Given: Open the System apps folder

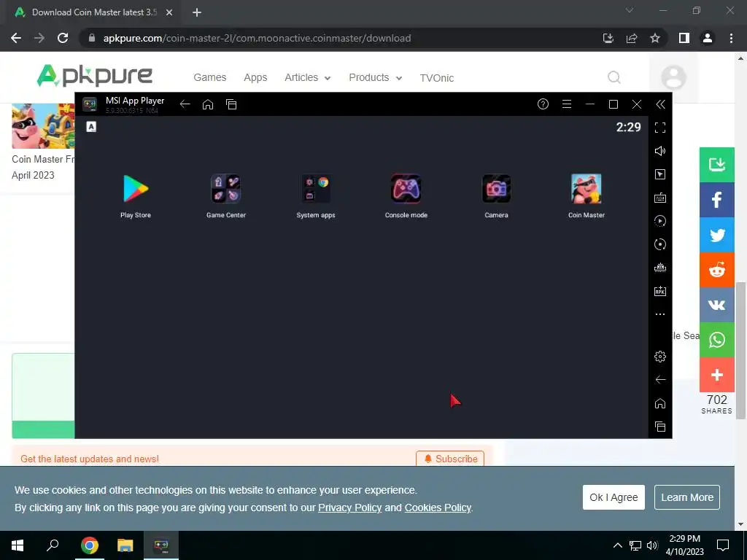Looking at the screenshot, I should click(316, 189).
